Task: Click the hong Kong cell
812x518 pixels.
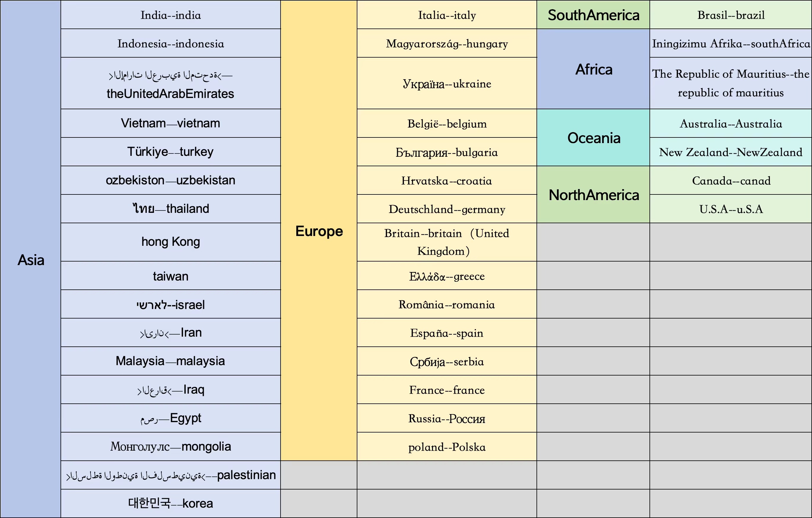Action: pos(171,242)
